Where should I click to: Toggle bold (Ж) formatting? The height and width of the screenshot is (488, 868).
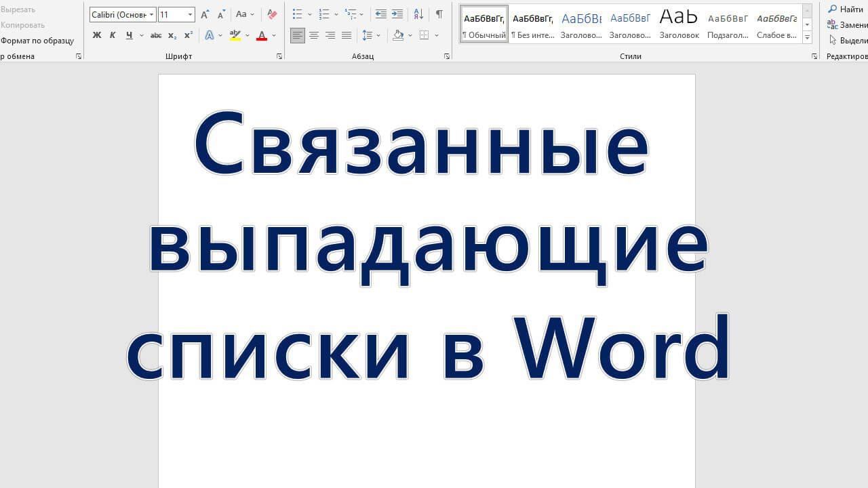pos(96,35)
